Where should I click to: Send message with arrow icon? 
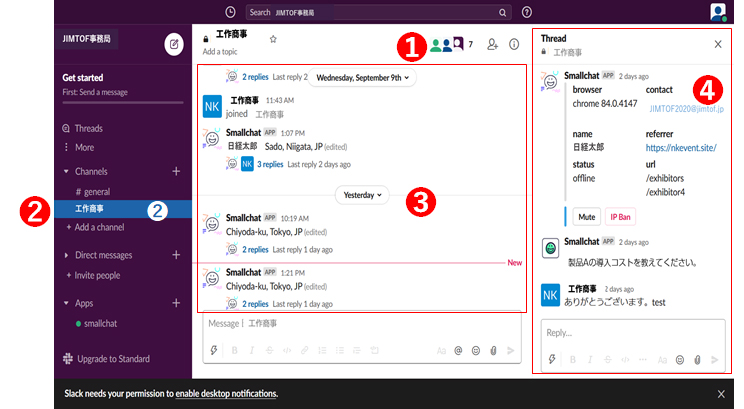point(511,351)
